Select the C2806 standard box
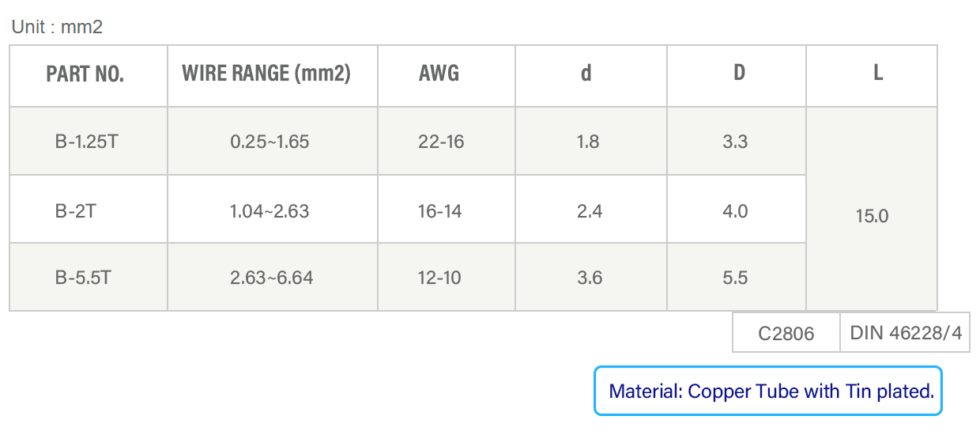The image size is (980, 435). click(x=786, y=332)
